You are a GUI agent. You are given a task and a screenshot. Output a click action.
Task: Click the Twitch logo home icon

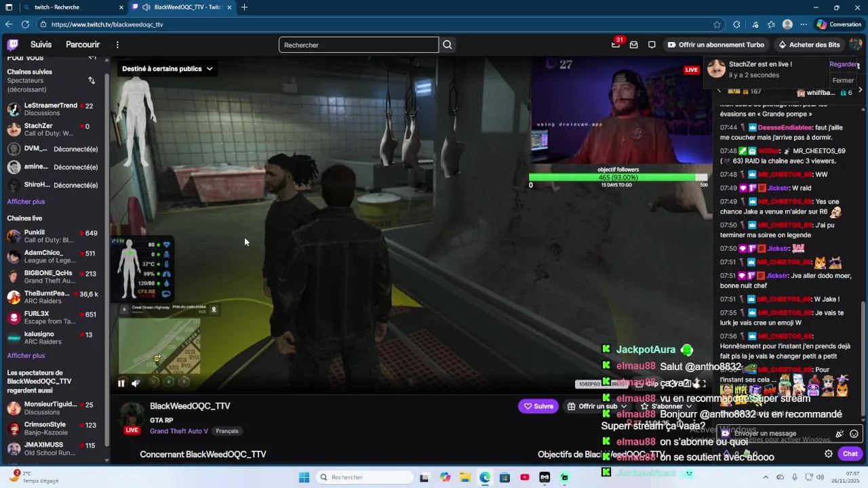click(x=13, y=45)
